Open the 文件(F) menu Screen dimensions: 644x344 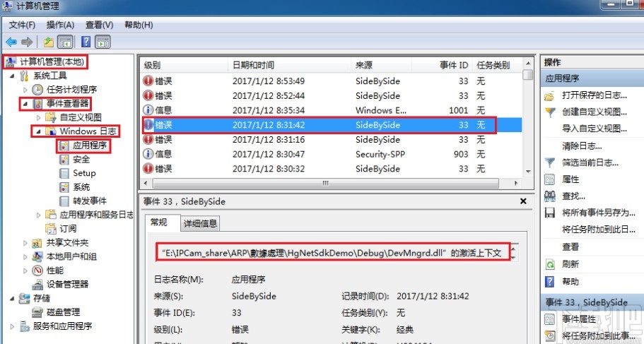coord(22,25)
